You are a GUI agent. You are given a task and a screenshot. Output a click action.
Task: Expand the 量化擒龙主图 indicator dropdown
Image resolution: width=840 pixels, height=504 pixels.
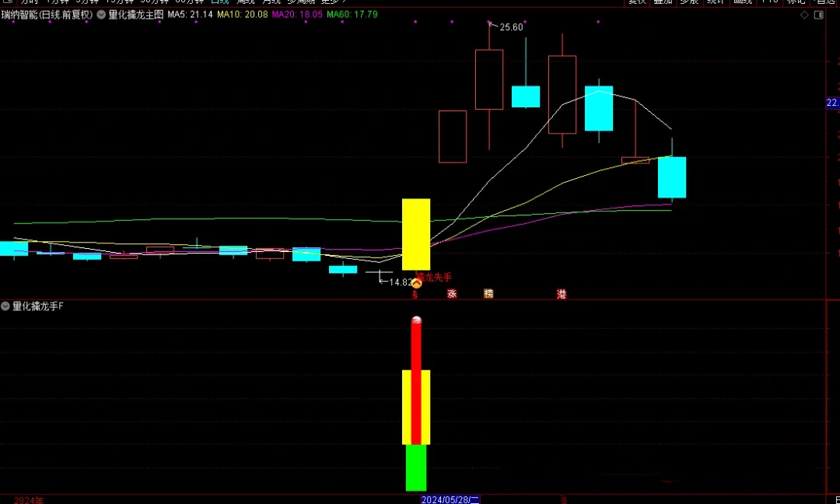pos(102,15)
